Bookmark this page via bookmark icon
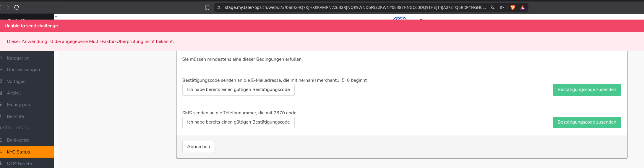 [207, 7]
